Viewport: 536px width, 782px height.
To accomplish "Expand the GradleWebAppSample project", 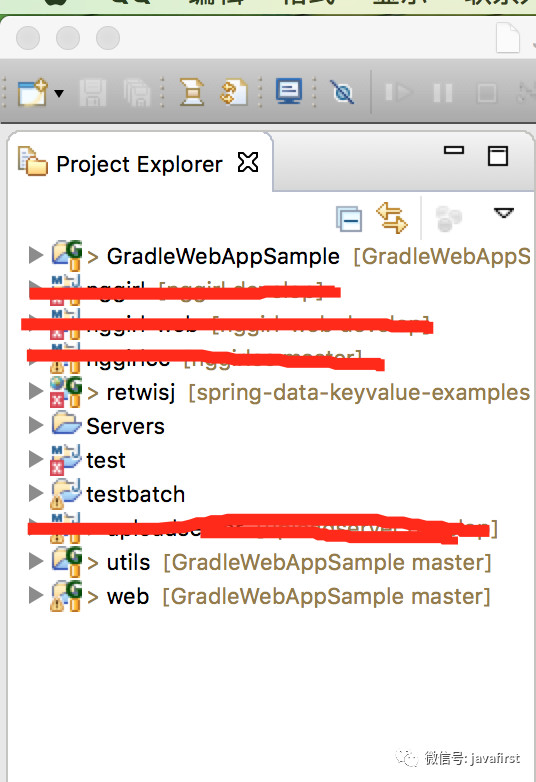I will pos(35,255).
